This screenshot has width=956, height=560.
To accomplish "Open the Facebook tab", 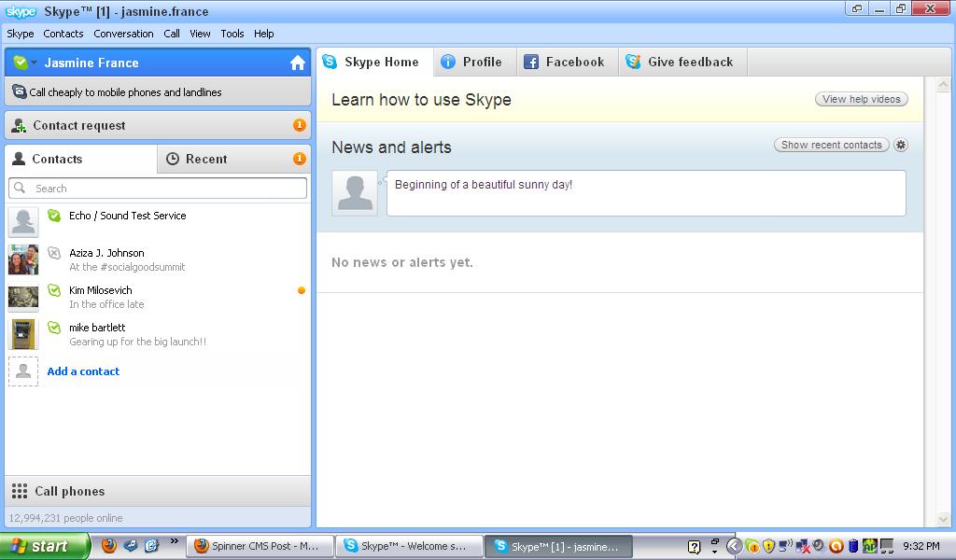I will pos(564,63).
